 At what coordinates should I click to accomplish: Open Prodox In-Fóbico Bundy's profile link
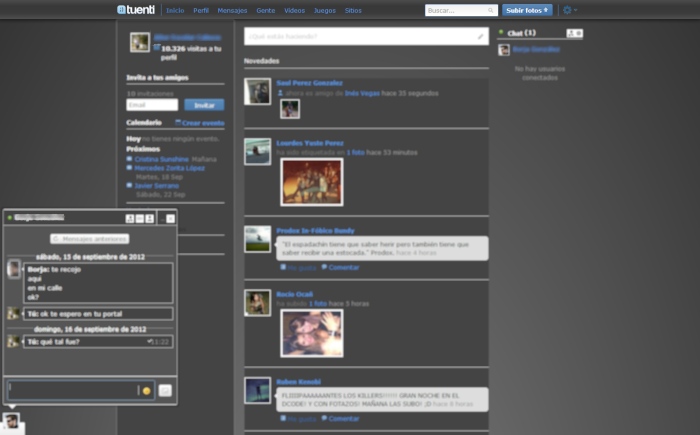[315, 230]
